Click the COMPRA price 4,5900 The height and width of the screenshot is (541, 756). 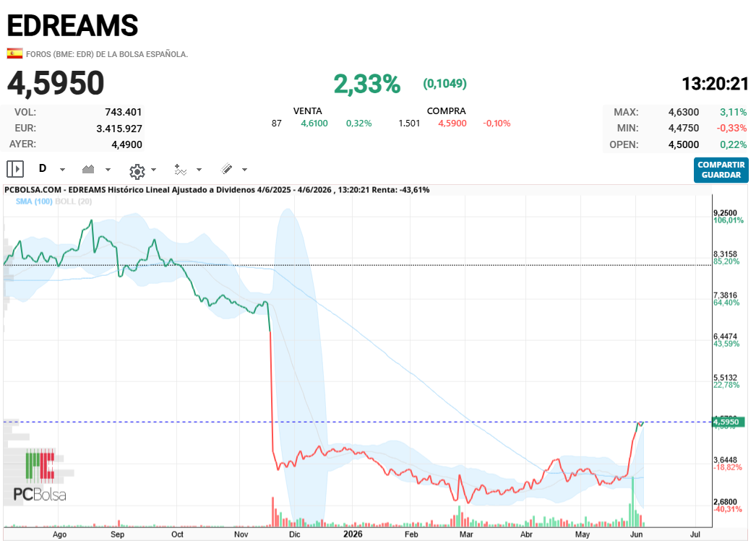click(x=452, y=124)
